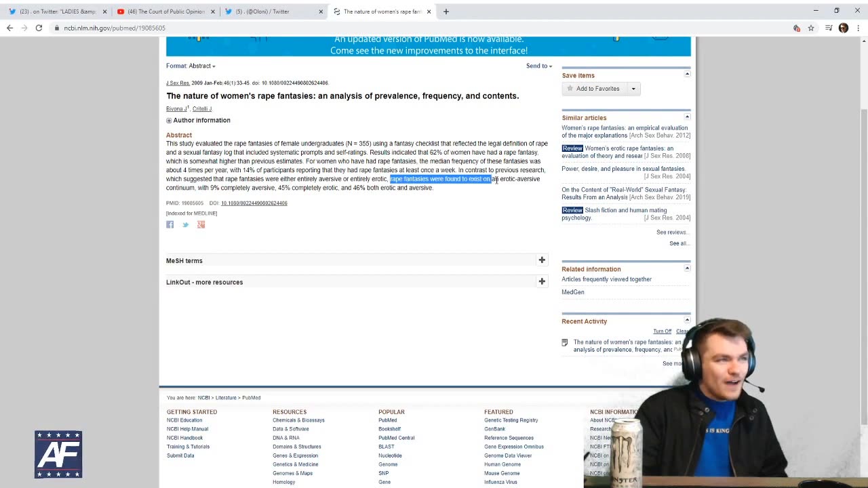Open Real-World Sexual Fantasy article link
The height and width of the screenshot is (488, 868).
[x=625, y=193]
